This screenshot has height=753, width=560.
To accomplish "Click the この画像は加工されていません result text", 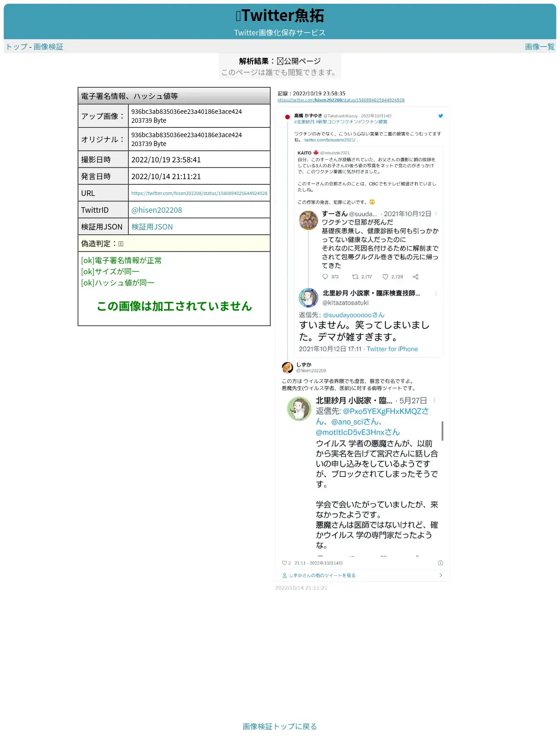I will click(x=174, y=306).
